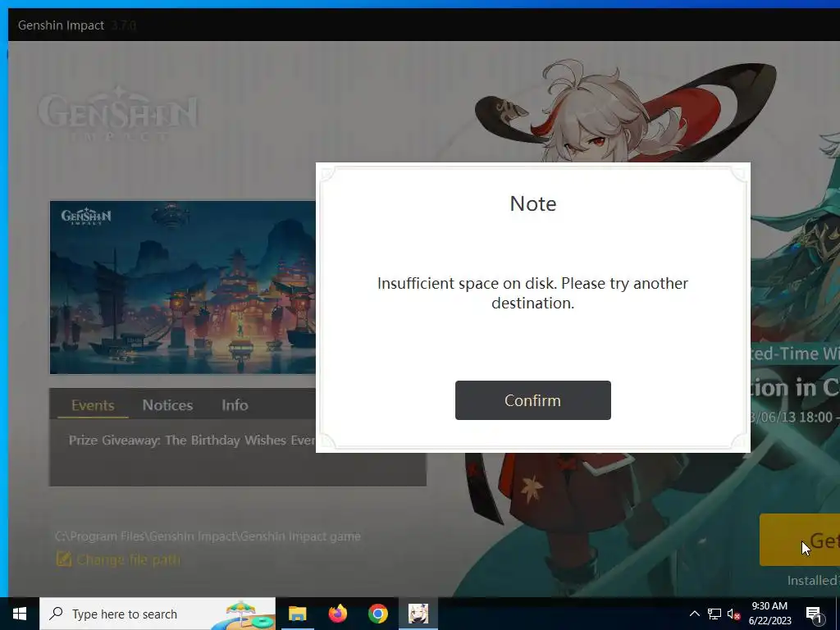The image size is (840, 630).
Task: Focus the Type here to search box
Action: click(x=157, y=614)
